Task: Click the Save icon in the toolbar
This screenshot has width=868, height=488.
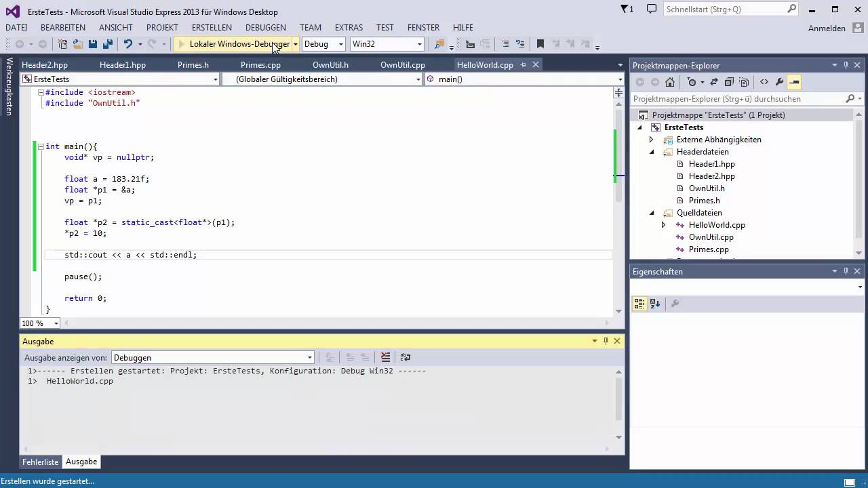Action: (x=93, y=44)
